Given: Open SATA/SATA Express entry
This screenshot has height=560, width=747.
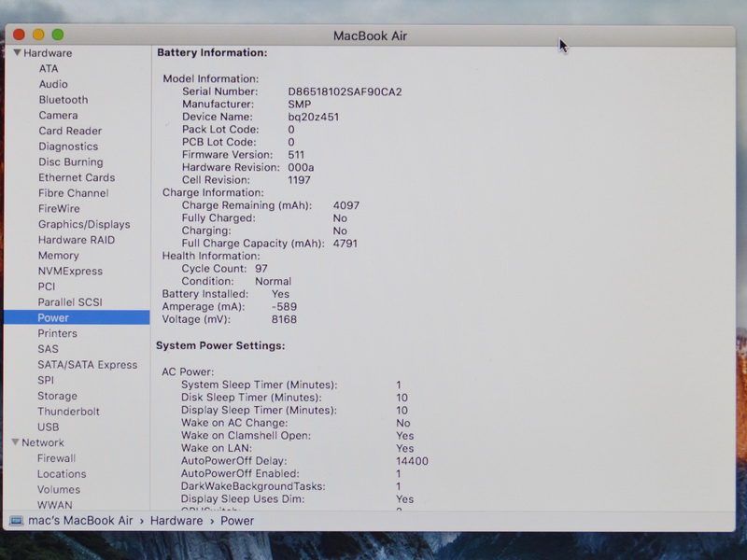Looking at the screenshot, I should tap(87, 365).
